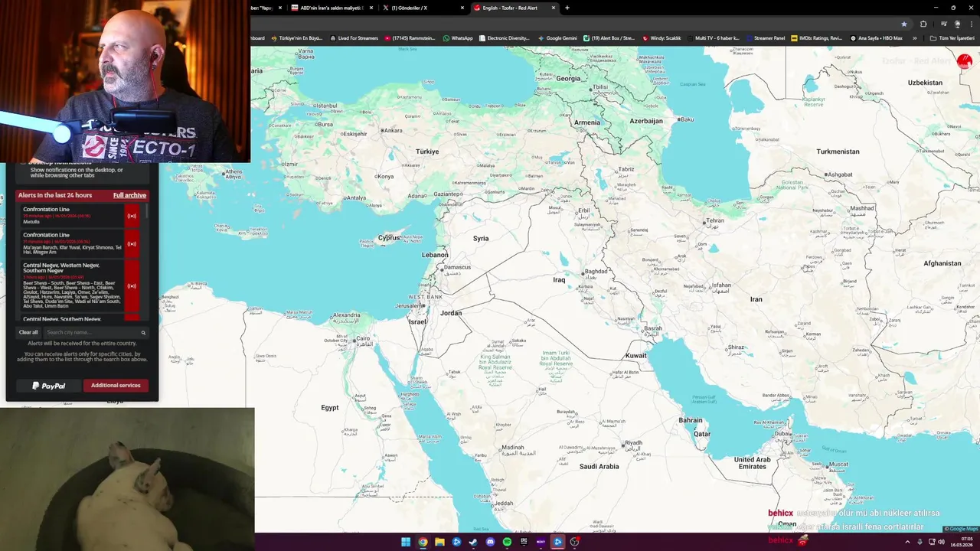Viewport: 980px width, 551px height.
Task: Click the Kuwait label on the map
Action: [x=636, y=355]
